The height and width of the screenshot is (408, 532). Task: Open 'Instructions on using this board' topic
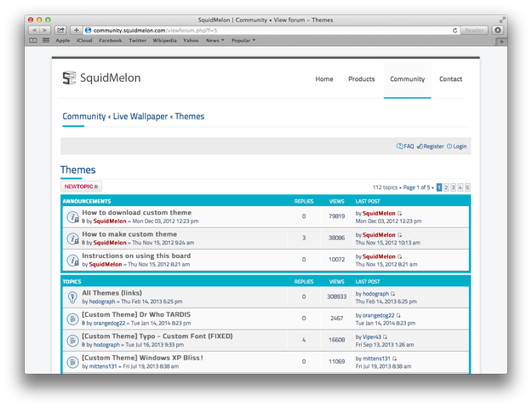pyautogui.click(x=136, y=256)
